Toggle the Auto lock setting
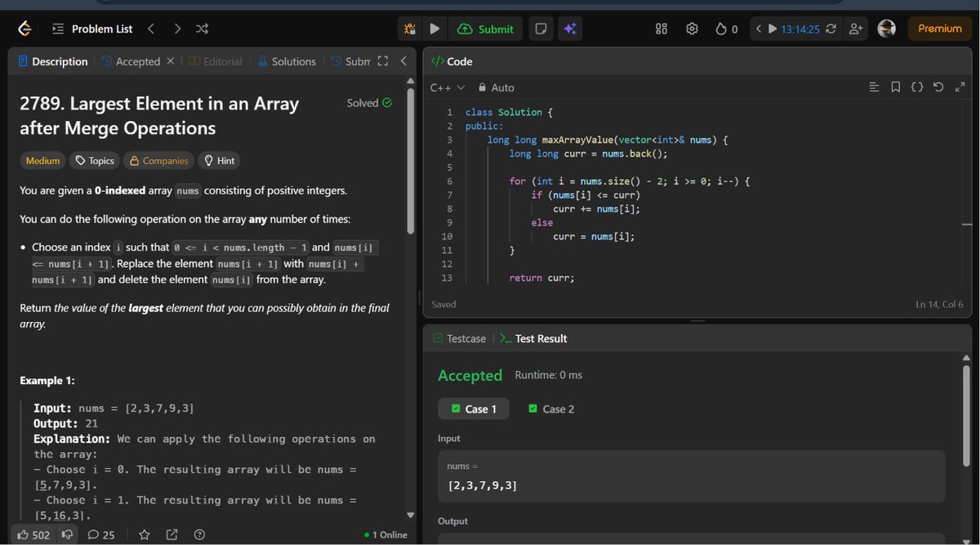980x545 pixels. pos(496,87)
